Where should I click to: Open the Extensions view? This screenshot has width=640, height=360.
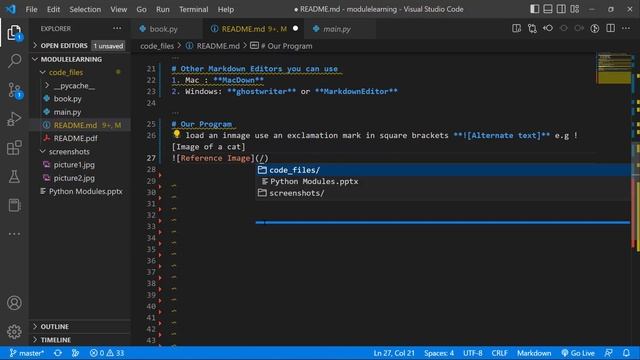(x=14, y=148)
